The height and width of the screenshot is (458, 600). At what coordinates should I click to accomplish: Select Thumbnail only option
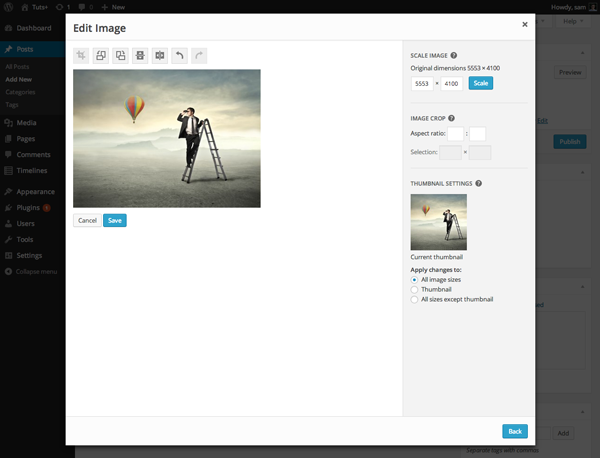tap(414, 290)
